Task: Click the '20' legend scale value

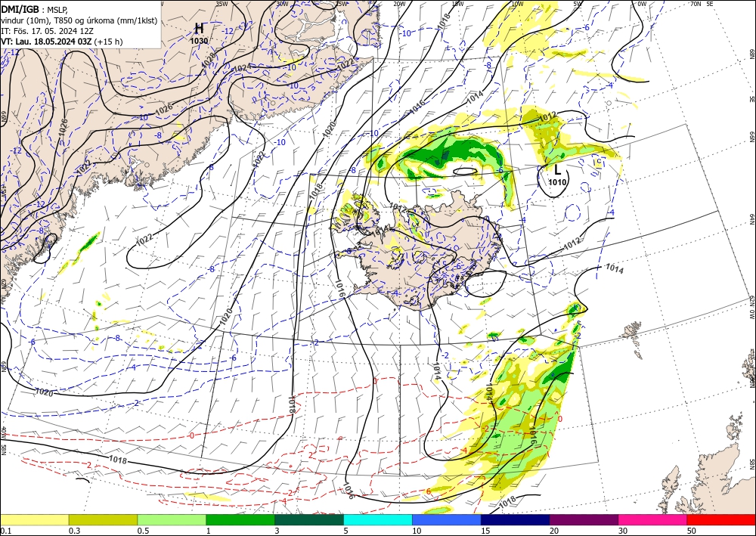Action: click(x=554, y=531)
